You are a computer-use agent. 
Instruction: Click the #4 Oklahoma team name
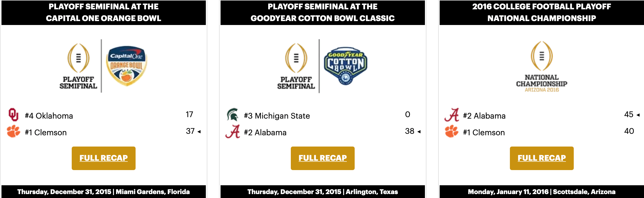click(x=49, y=116)
